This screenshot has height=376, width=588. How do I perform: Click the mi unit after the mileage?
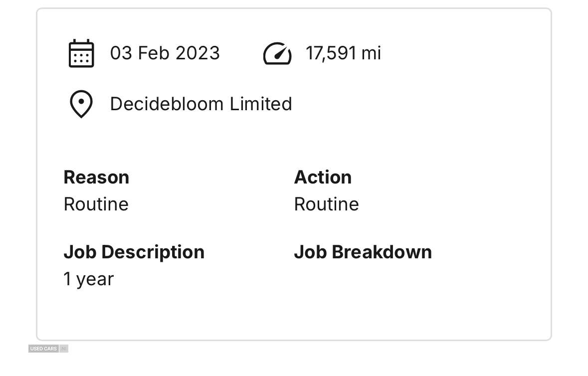coord(371,53)
